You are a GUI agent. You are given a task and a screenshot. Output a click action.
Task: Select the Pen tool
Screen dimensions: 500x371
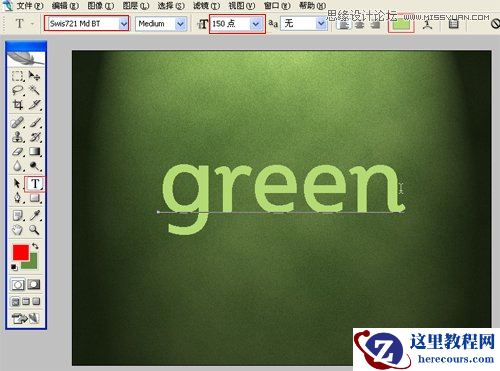[x=17, y=198]
